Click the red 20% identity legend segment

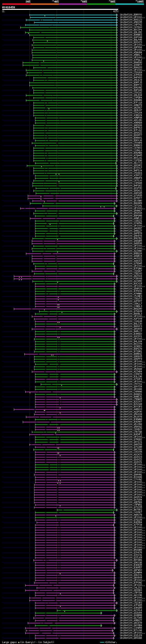coord(16,4)
